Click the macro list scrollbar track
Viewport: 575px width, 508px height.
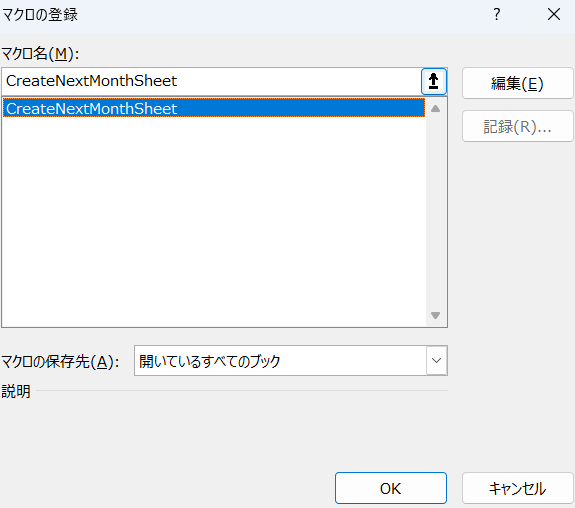coord(435,212)
